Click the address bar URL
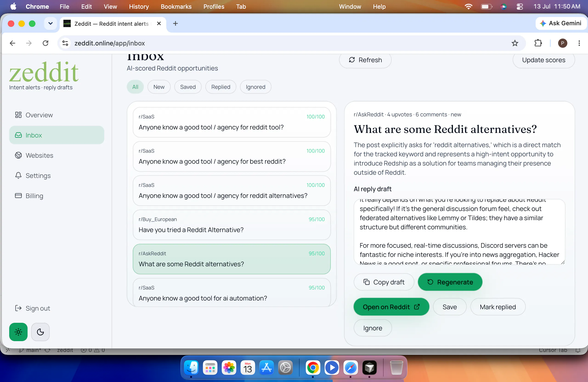This screenshot has width=588, height=382. (110, 43)
